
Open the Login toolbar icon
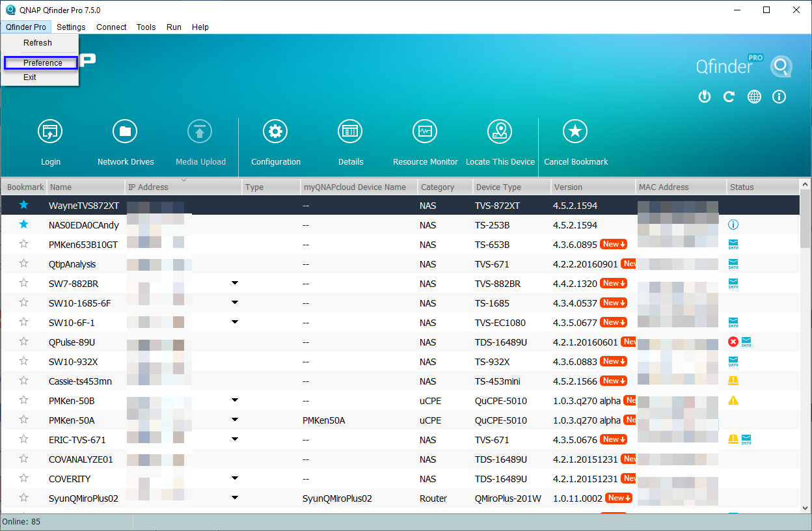50,132
